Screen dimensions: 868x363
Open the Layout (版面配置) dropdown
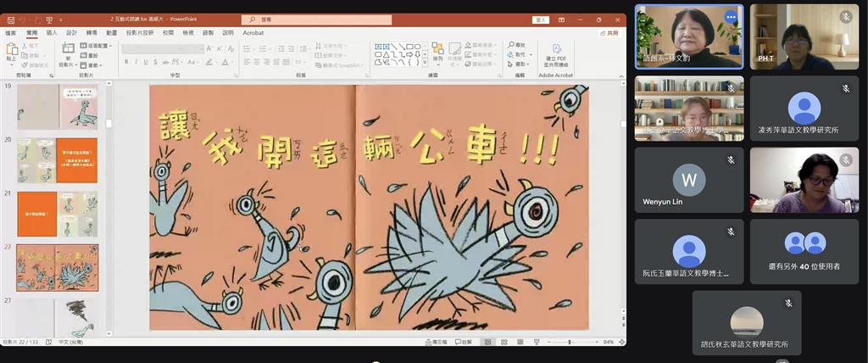pos(97,46)
